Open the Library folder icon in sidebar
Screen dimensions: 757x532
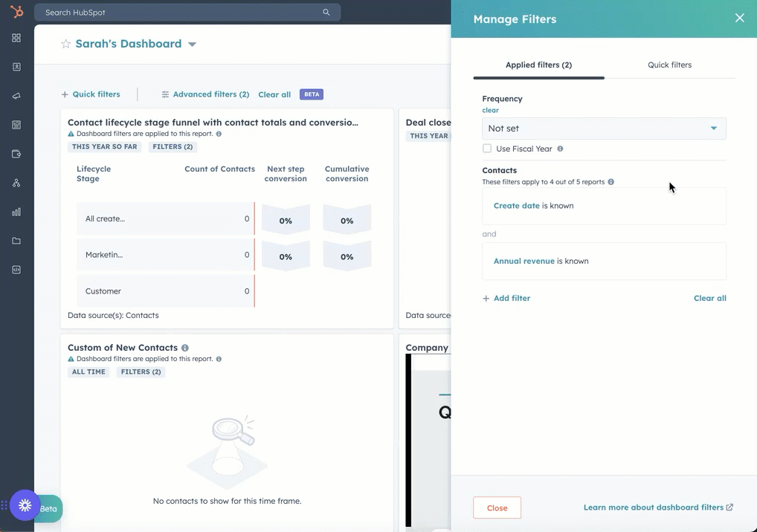(16, 240)
